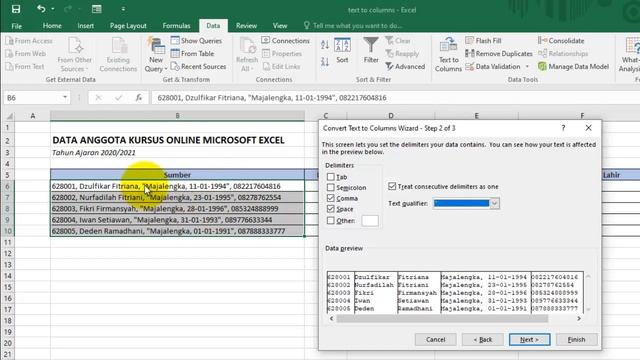This screenshot has height=360, width=640.
Task: Go to the View tab
Action: click(x=280, y=26)
